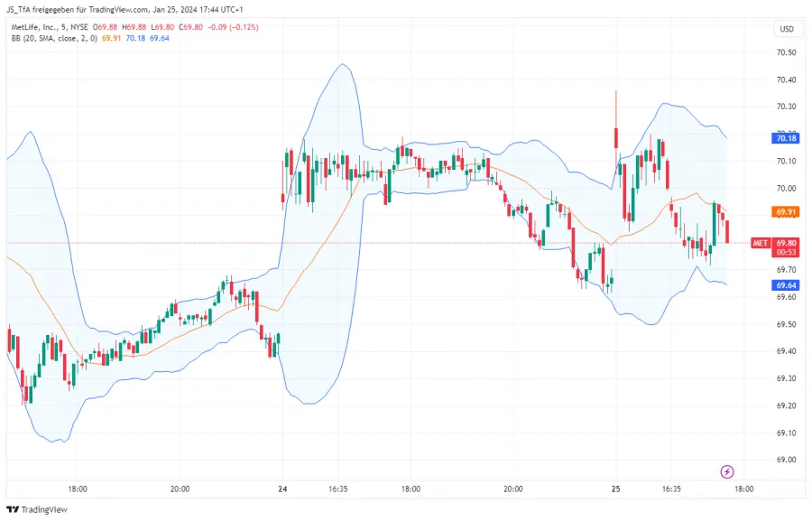Click the orange 69.91 value in BB legend

[112, 39]
